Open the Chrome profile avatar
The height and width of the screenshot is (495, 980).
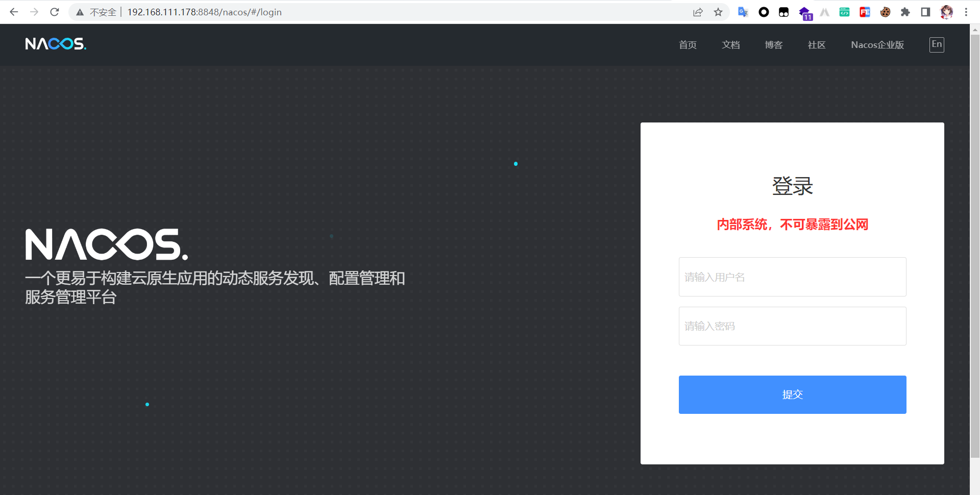click(946, 12)
